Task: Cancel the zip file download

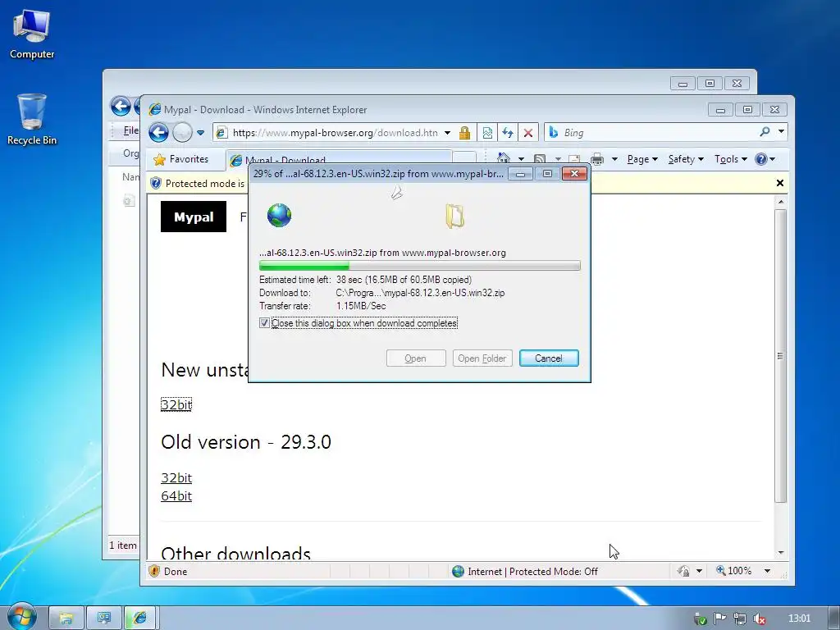Action: [549, 358]
